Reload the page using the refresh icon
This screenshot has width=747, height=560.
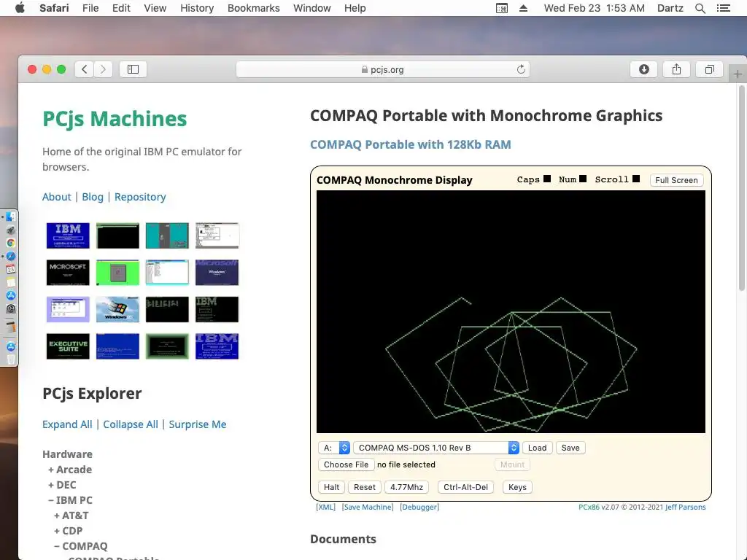coord(521,69)
